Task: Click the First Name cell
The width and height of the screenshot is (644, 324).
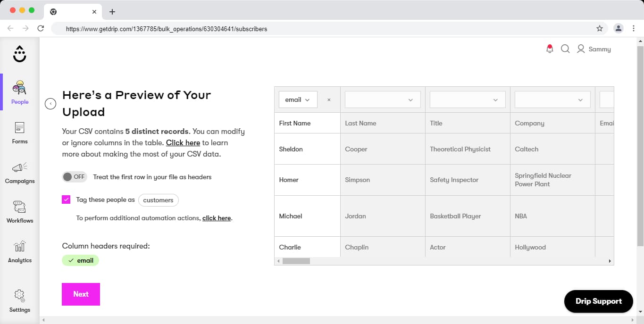Action: (x=307, y=123)
